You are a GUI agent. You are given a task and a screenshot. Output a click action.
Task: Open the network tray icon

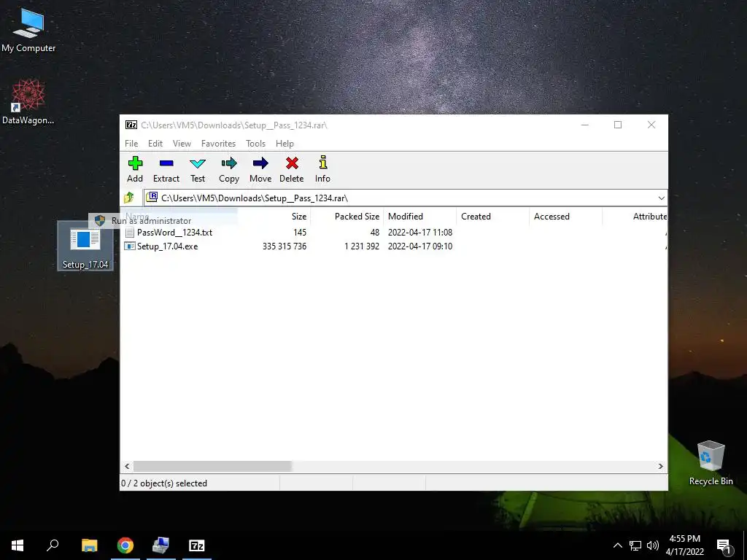pyautogui.click(x=635, y=545)
